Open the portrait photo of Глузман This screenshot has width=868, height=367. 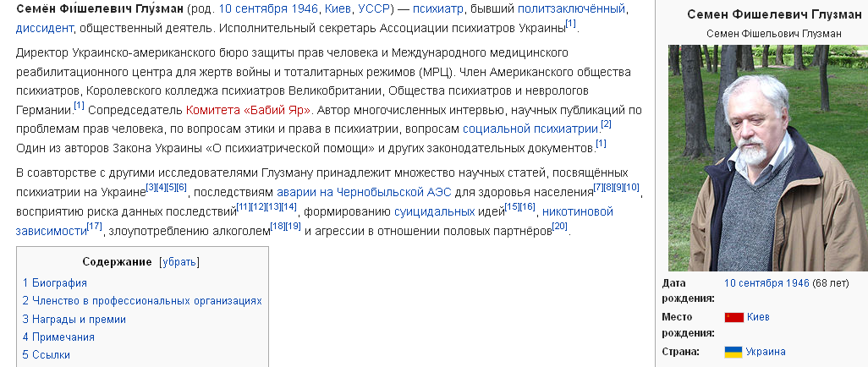pyautogui.click(x=768, y=158)
